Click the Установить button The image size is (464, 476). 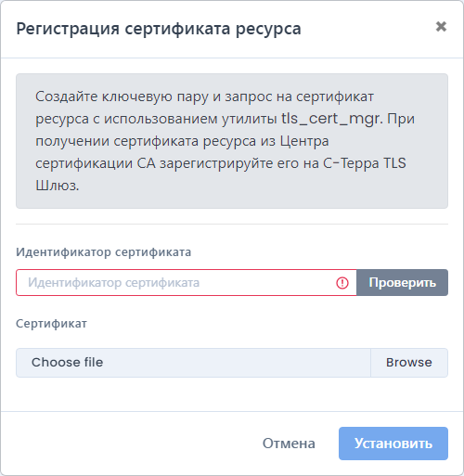pyautogui.click(x=393, y=444)
